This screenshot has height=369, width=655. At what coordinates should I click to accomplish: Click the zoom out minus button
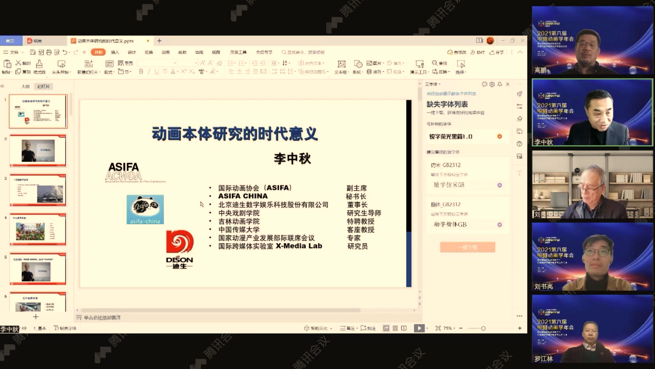pyautogui.click(x=461, y=328)
